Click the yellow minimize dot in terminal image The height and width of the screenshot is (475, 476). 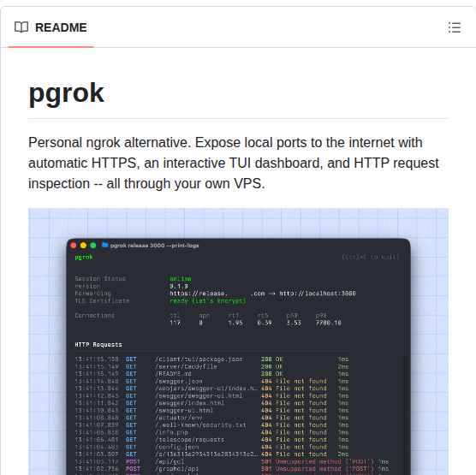[x=83, y=246]
